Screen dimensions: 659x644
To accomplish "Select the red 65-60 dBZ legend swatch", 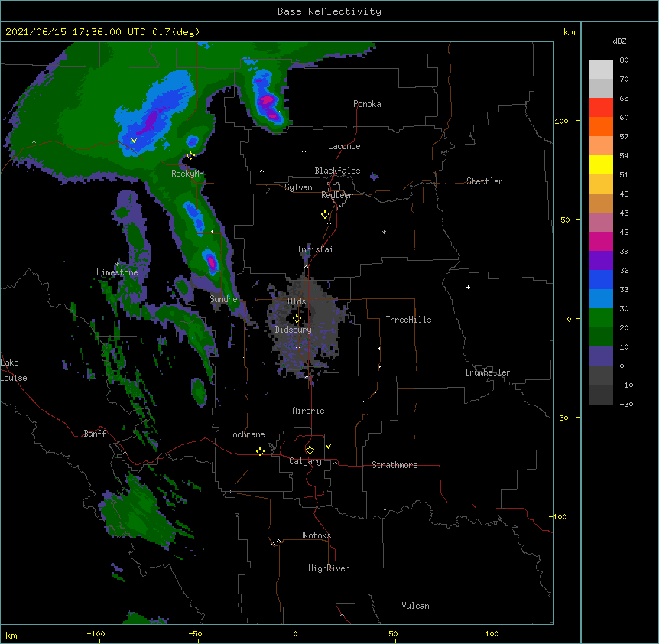I will click(601, 107).
